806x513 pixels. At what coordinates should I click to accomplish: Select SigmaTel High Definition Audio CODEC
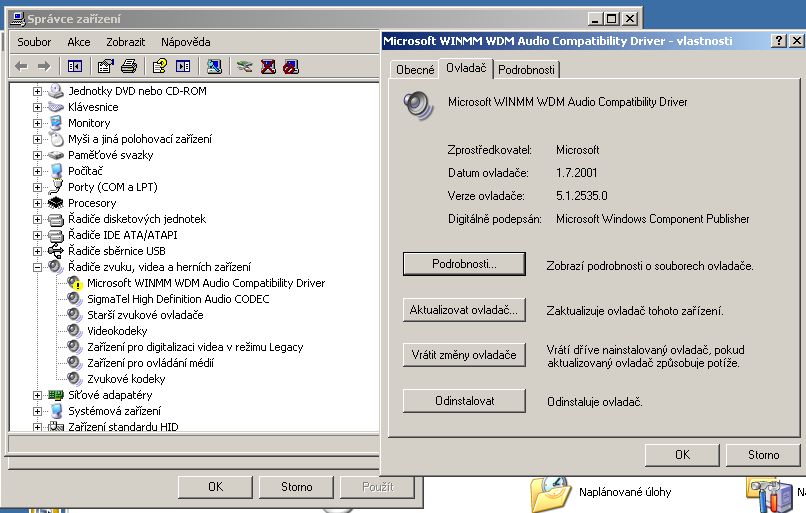point(178,299)
